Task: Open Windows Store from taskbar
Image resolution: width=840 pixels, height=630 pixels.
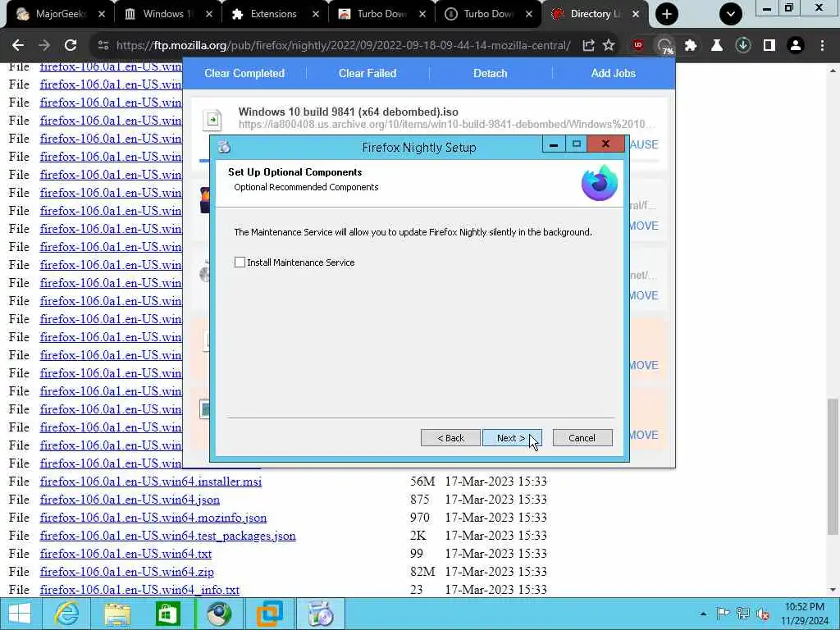Action: (x=167, y=614)
